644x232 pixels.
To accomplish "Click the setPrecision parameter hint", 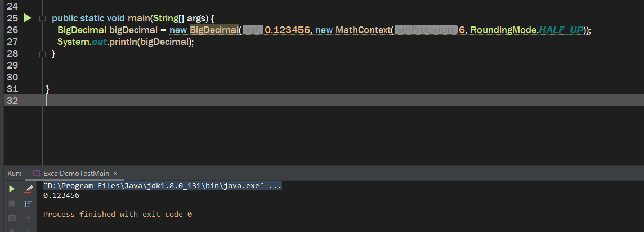I will 426,30.
